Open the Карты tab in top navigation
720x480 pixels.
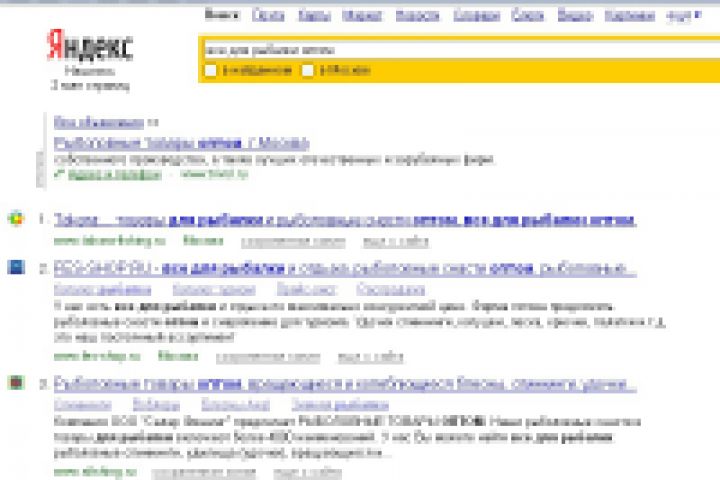click(315, 16)
